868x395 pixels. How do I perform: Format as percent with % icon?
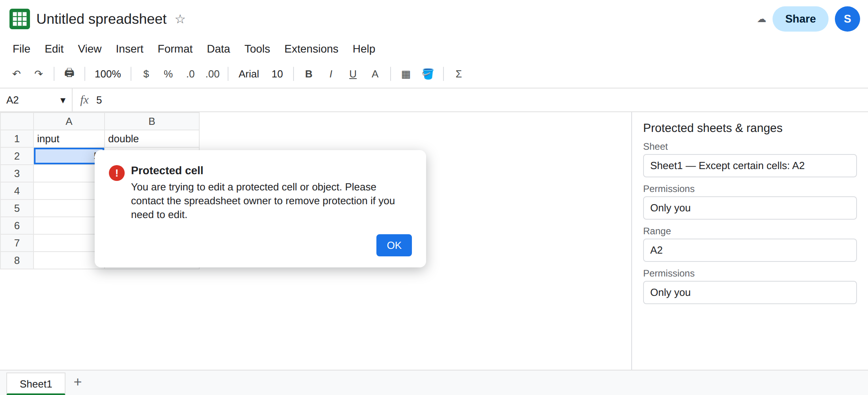(168, 74)
